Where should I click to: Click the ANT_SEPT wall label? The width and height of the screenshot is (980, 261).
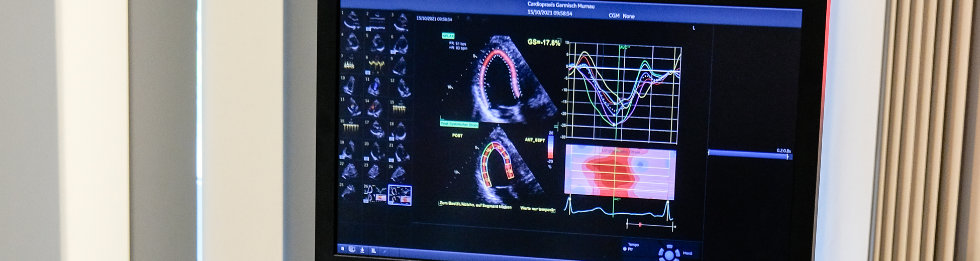(535, 140)
